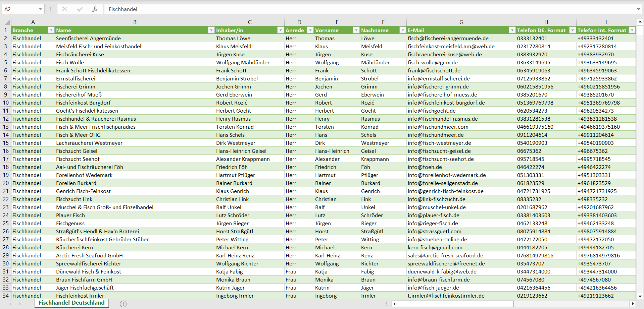Select column A header
Screen dimensions: 644x309
pyautogui.click(x=33, y=22)
